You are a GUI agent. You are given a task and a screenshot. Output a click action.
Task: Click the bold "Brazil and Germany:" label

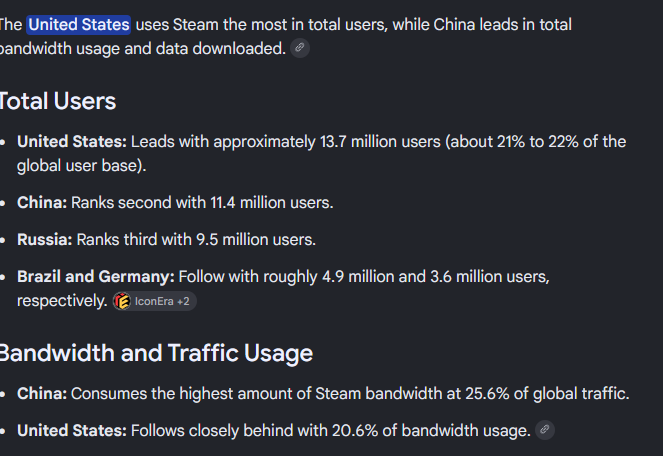pyautogui.click(x=96, y=277)
